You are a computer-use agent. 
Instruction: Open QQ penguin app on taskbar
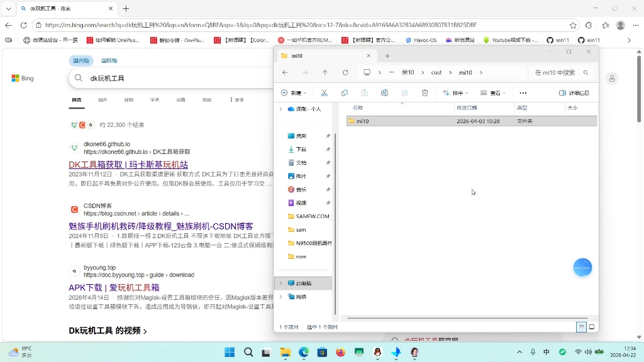[377, 352]
